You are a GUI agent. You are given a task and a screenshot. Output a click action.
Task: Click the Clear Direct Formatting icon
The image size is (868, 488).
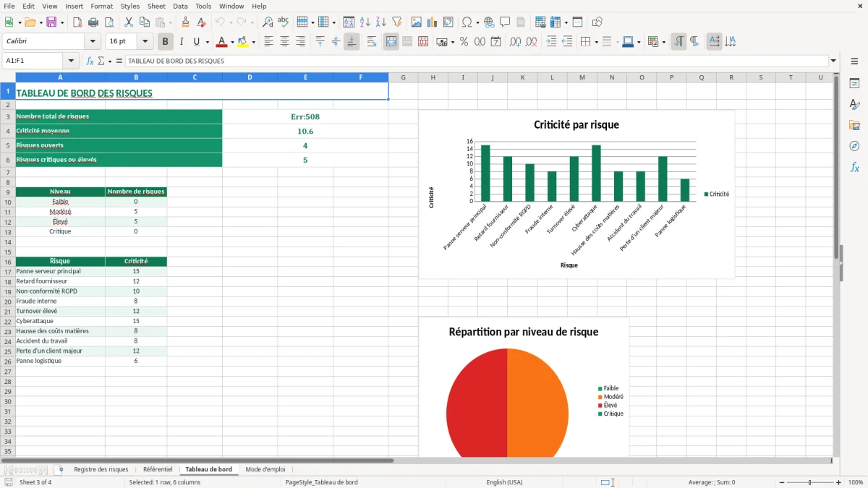coord(200,22)
